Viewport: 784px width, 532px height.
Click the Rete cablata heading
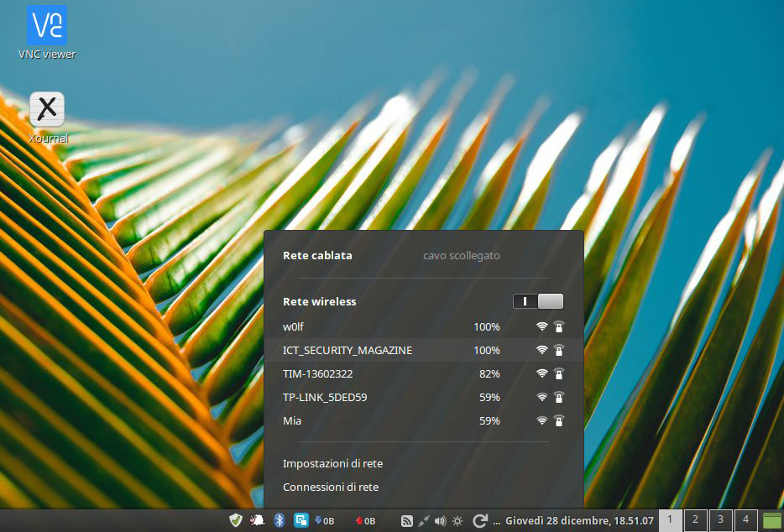pos(317,255)
